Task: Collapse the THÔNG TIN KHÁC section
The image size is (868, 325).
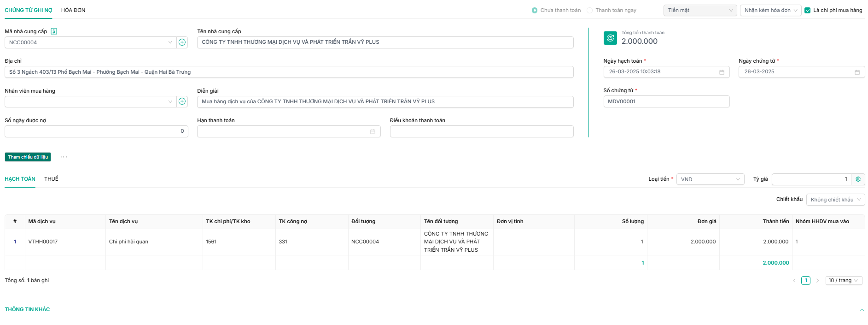Action: tap(862, 310)
